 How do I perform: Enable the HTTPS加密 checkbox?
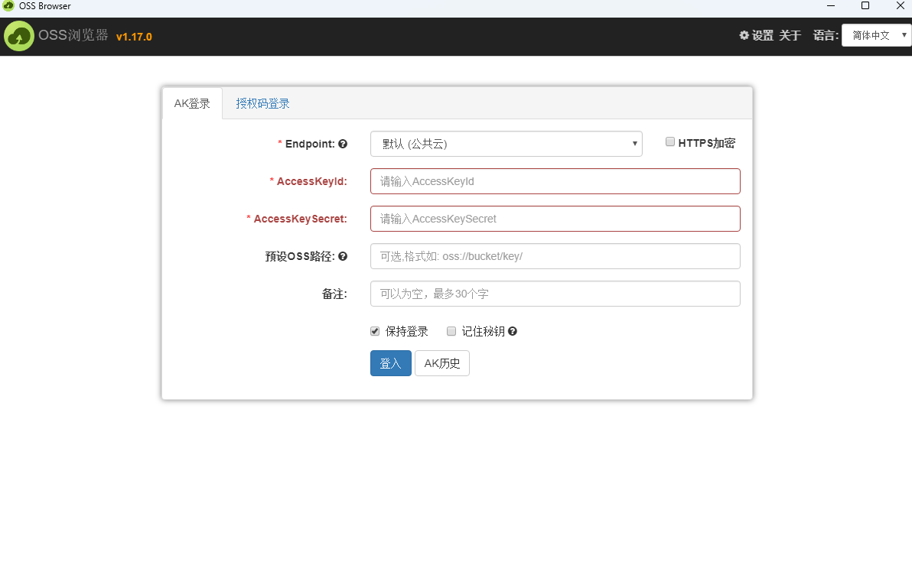pyautogui.click(x=670, y=141)
